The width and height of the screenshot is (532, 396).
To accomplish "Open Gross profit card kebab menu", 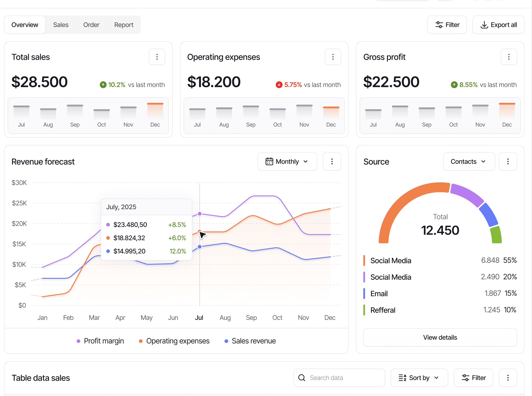I will [x=508, y=57].
